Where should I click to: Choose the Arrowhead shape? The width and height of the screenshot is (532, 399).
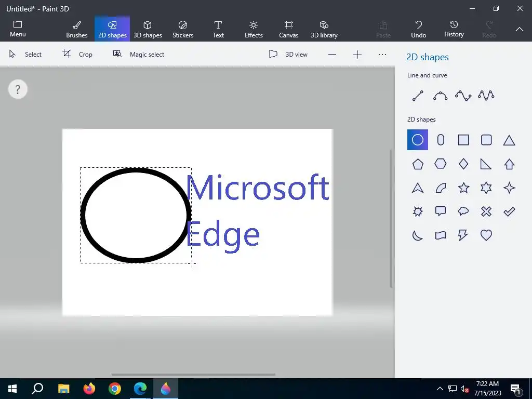pos(418,188)
